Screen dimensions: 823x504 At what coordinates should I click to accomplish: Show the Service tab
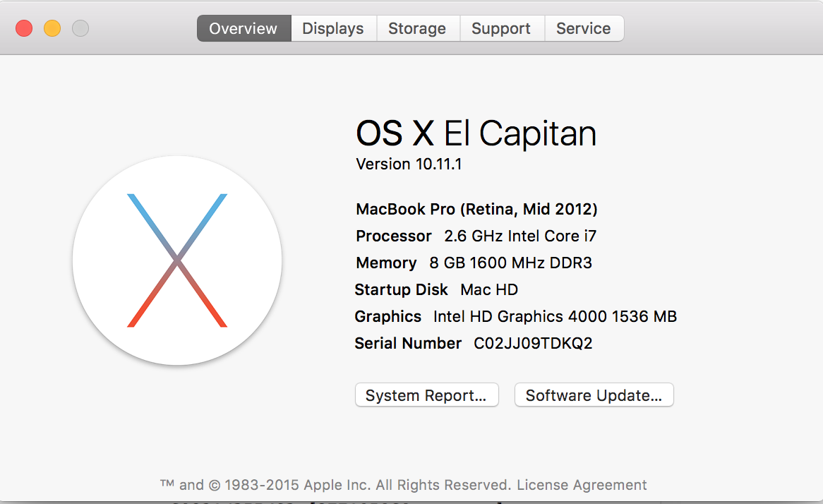tap(583, 29)
